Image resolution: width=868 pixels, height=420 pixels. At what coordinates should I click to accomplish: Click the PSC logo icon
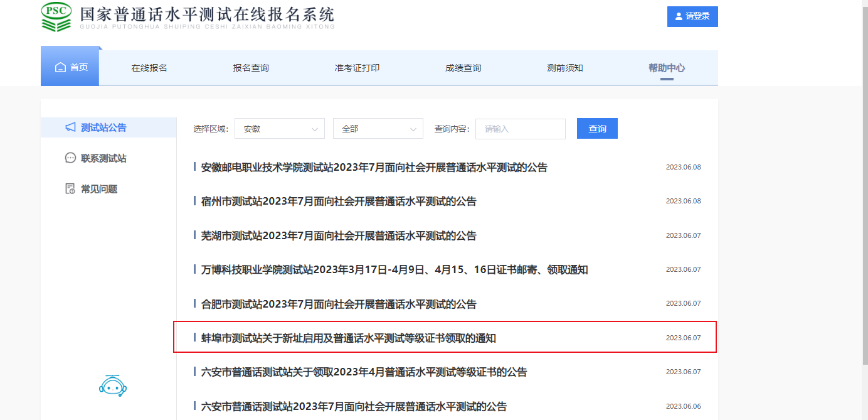pos(56,17)
